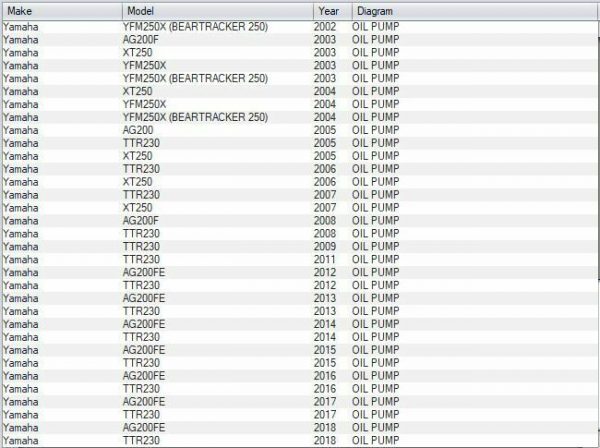Click year 2018 in the AG200FE row

tap(325, 428)
